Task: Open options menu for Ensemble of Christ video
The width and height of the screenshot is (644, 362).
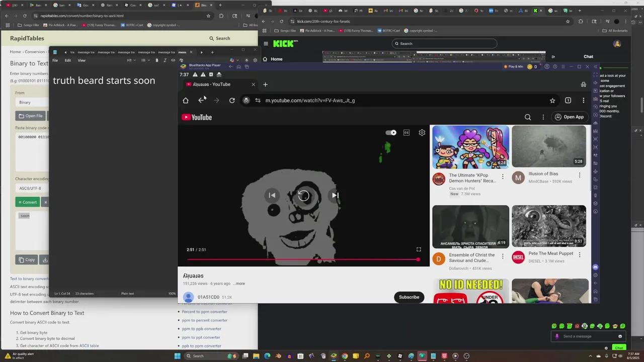Action: (503, 256)
